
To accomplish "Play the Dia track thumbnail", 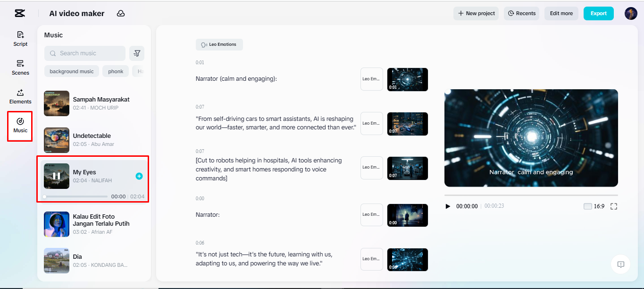I will [x=57, y=261].
